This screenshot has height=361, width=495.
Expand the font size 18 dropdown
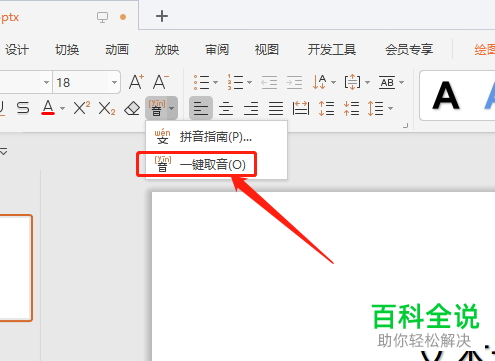click(114, 82)
